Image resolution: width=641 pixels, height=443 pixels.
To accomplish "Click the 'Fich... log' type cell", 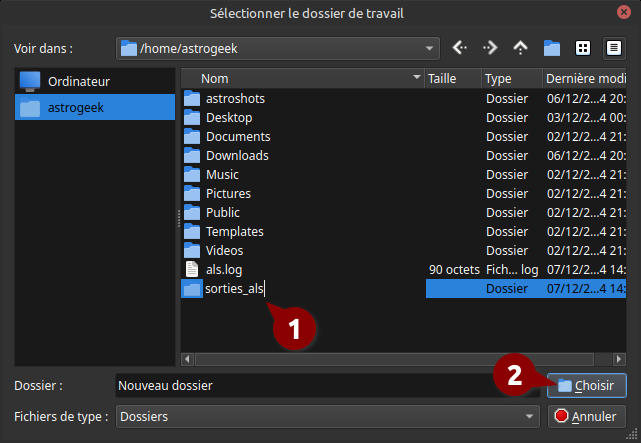I will (x=512, y=270).
